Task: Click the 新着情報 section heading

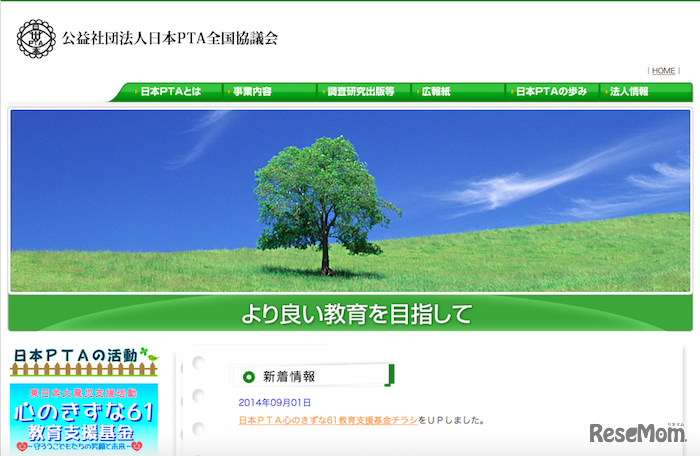Action: (289, 377)
